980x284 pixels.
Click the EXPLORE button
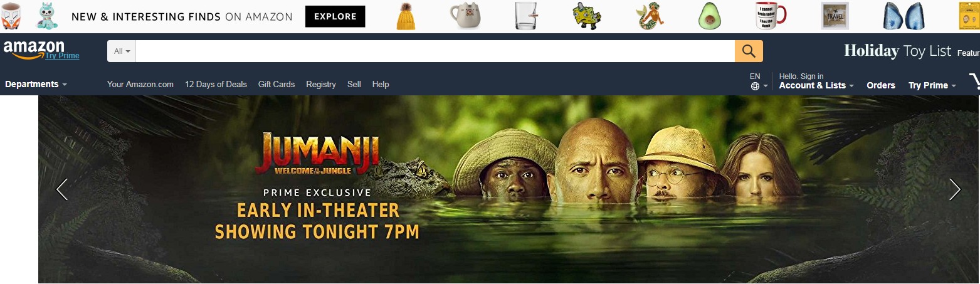[335, 16]
